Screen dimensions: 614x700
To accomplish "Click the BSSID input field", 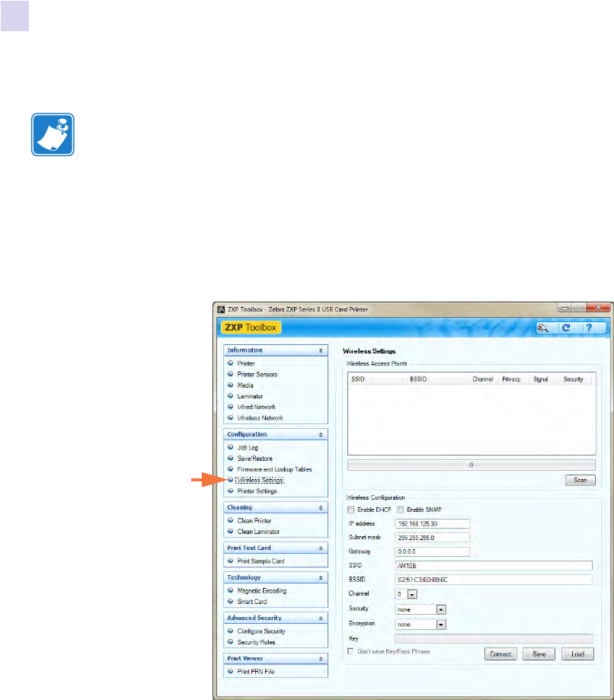I will click(x=494, y=580).
